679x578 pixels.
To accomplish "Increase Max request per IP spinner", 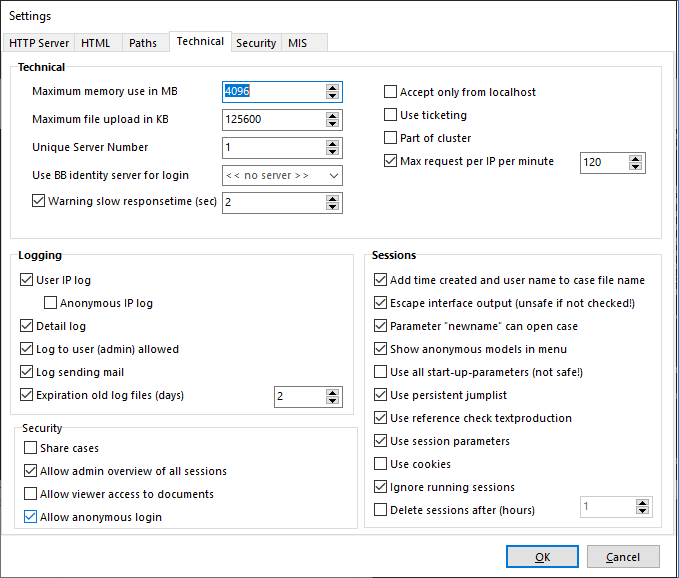I will [635, 159].
